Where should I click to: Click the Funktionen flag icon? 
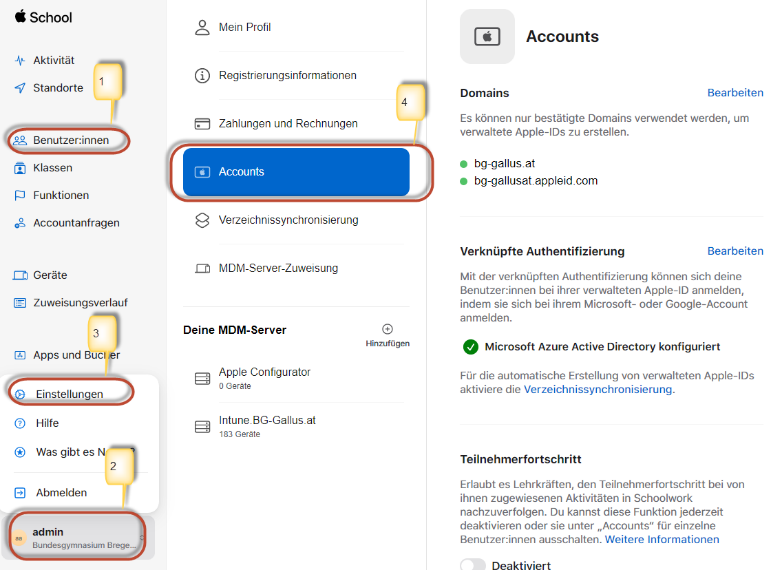pyautogui.click(x=20, y=196)
